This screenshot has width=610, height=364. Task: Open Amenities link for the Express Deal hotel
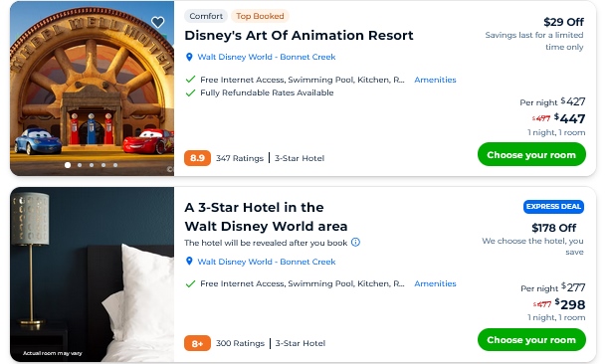point(435,283)
